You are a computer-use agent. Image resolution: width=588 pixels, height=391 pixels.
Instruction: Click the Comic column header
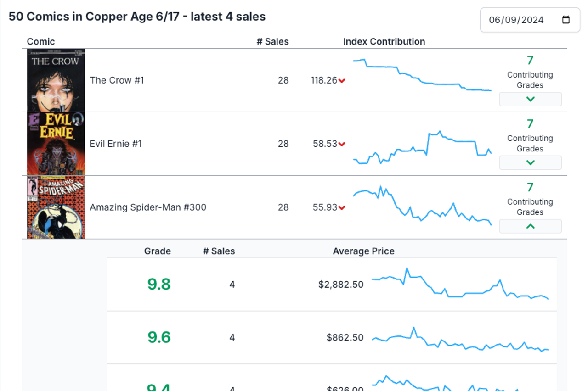[41, 42]
